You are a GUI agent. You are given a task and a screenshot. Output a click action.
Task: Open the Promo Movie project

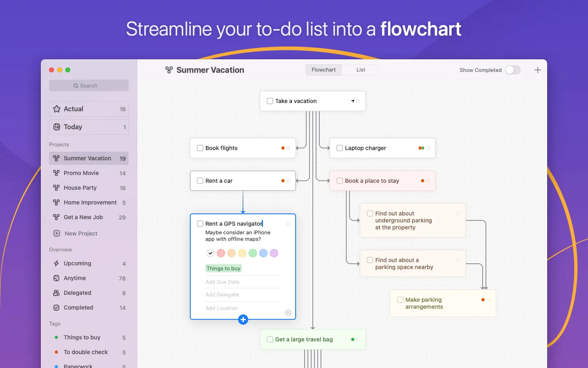82,173
